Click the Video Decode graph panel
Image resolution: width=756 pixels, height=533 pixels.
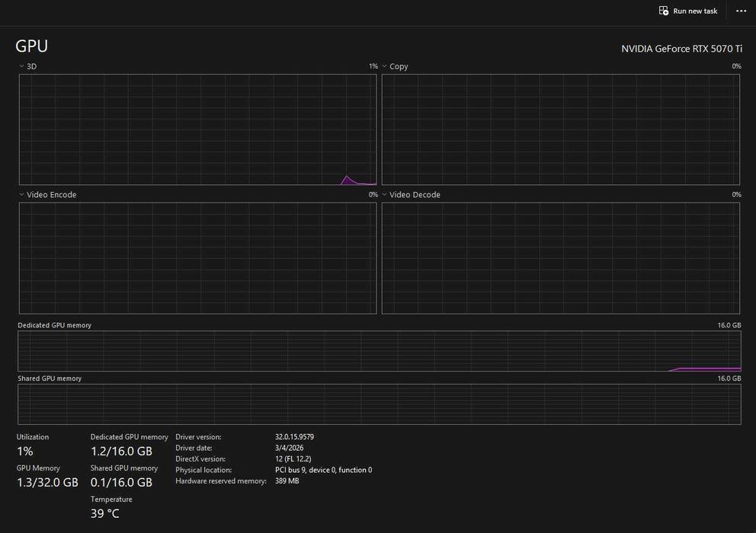point(560,258)
